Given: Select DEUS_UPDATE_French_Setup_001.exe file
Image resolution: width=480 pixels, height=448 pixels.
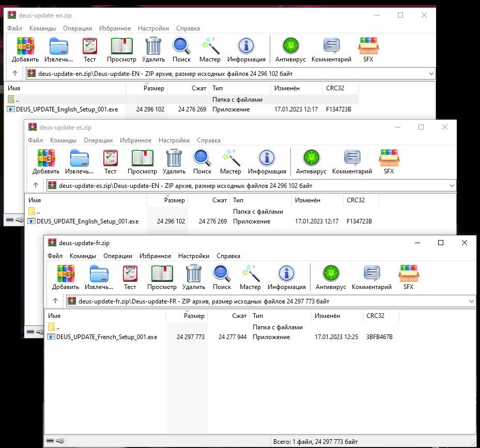Looking at the screenshot, I should click(x=106, y=337).
